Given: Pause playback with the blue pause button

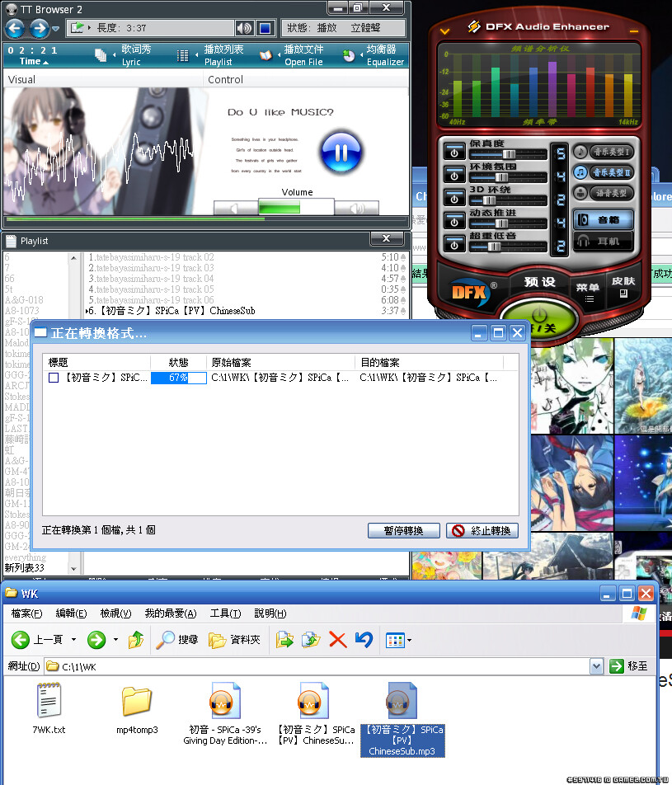Looking at the screenshot, I should 341,152.
